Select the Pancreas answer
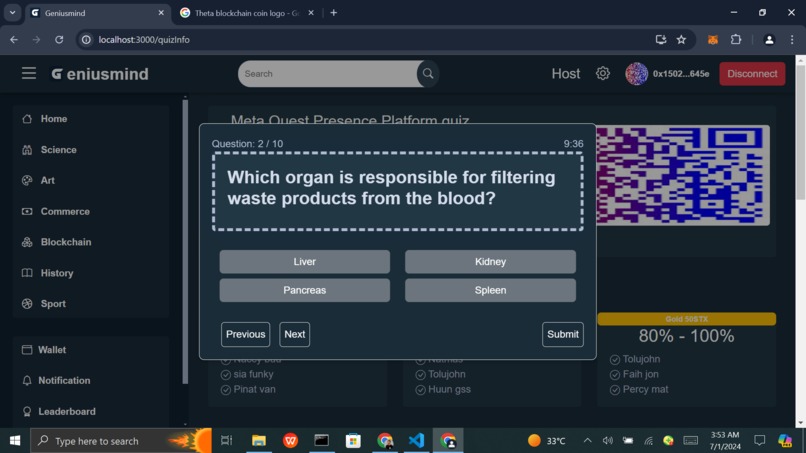 [x=304, y=290]
